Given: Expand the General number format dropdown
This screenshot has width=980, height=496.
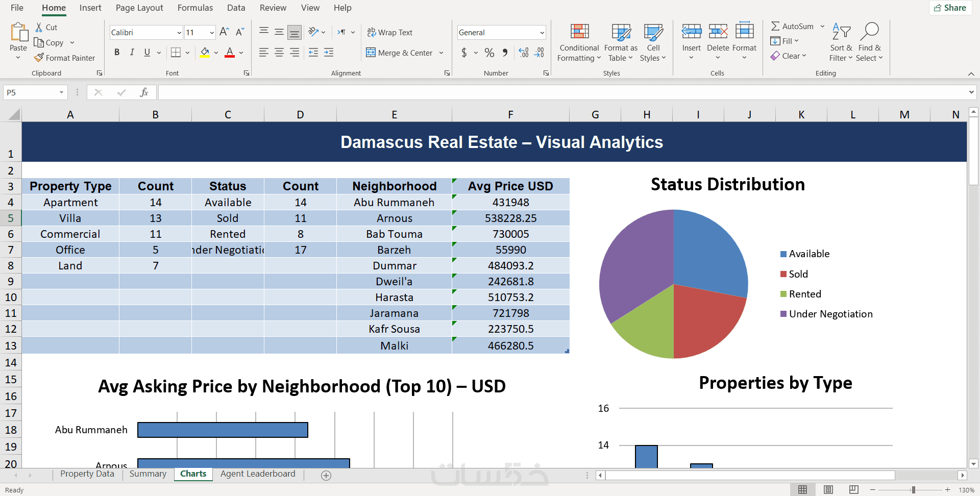Looking at the screenshot, I should coord(542,33).
